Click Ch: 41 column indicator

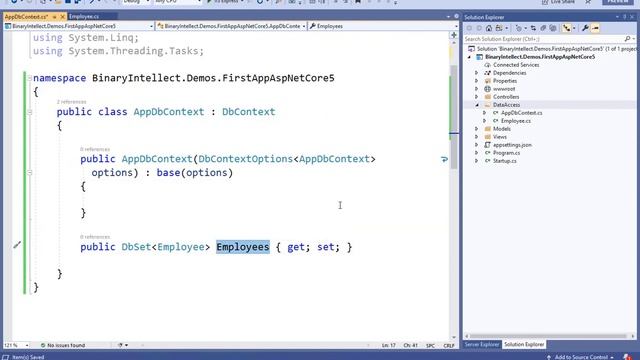click(410, 345)
